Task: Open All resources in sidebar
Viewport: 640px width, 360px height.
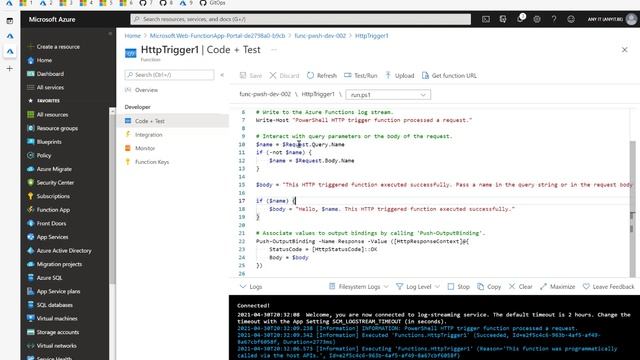Action: tap(48, 115)
